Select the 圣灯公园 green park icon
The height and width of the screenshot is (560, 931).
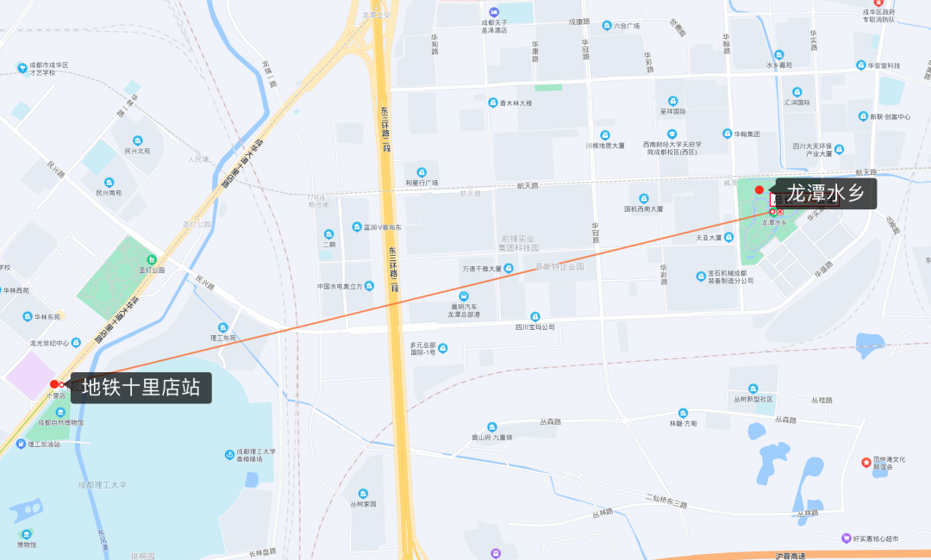click(152, 259)
